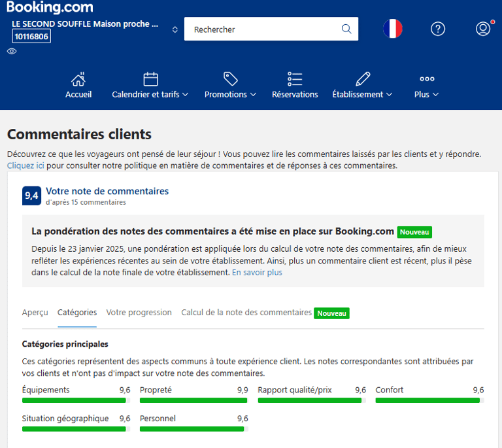Open Calcul de la note des commentaires tab
The image size is (502, 448).
(246, 313)
